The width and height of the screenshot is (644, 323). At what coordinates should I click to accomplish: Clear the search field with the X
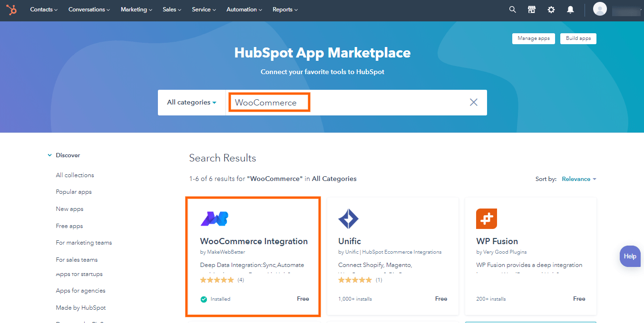pyautogui.click(x=474, y=102)
